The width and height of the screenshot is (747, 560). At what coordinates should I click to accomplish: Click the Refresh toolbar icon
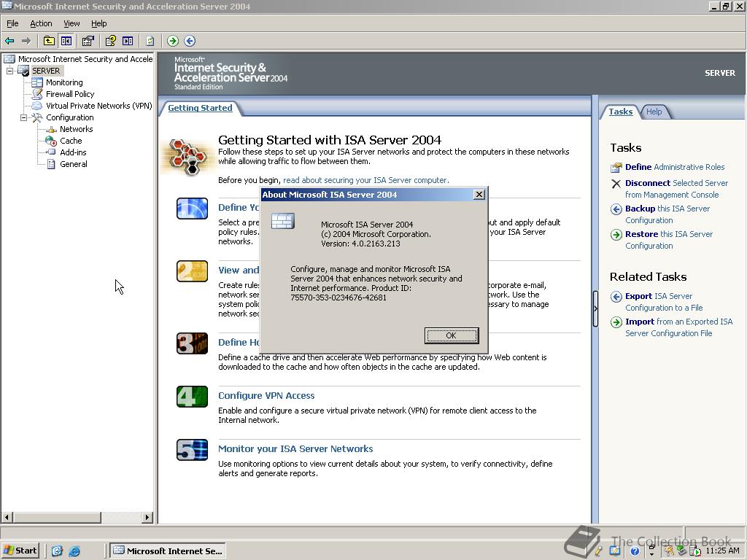[x=150, y=41]
